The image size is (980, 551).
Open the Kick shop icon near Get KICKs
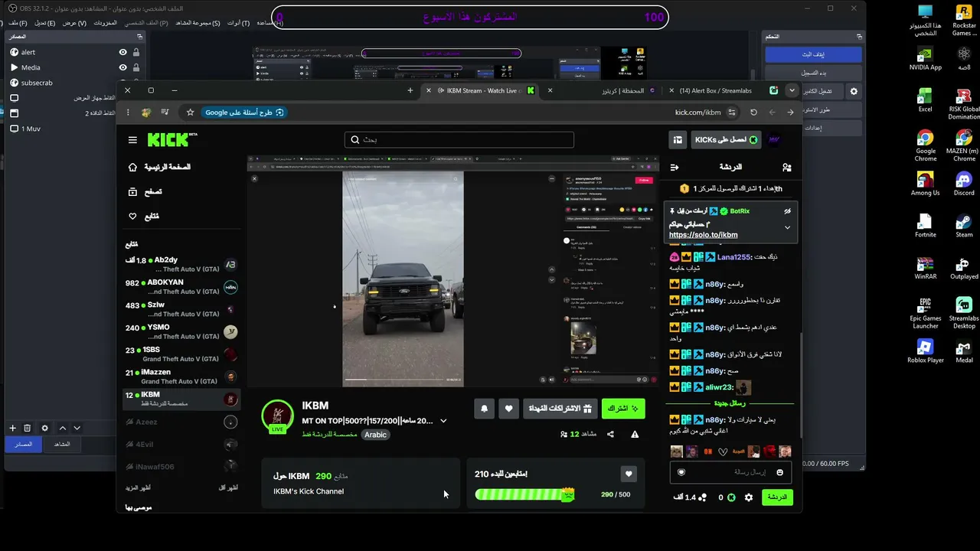[678, 139]
